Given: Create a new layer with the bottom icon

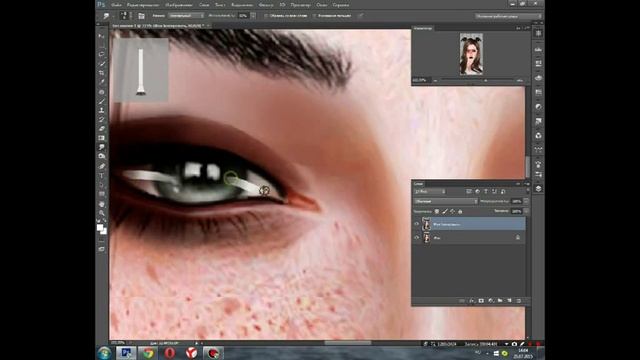Looking at the screenshot, I should [509, 301].
